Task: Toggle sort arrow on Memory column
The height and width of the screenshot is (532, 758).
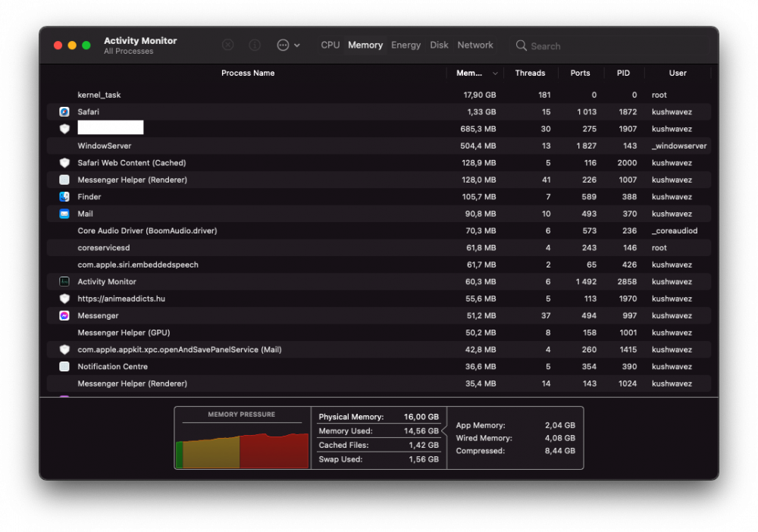Action: [495, 74]
